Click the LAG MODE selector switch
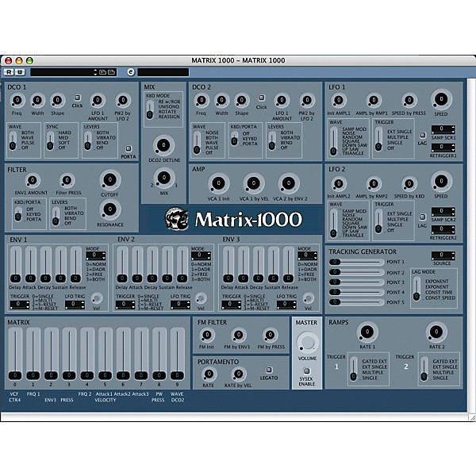 pyautogui.click(x=416, y=289)
